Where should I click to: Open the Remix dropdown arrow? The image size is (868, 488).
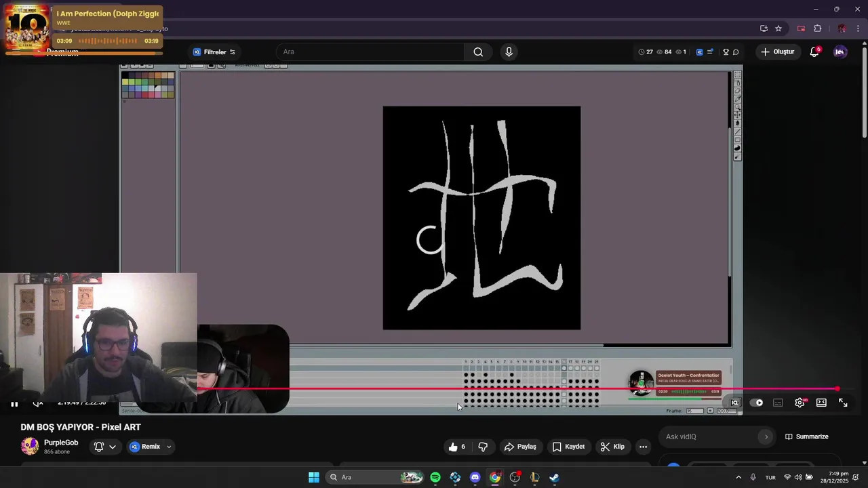(x=169, y=447)
